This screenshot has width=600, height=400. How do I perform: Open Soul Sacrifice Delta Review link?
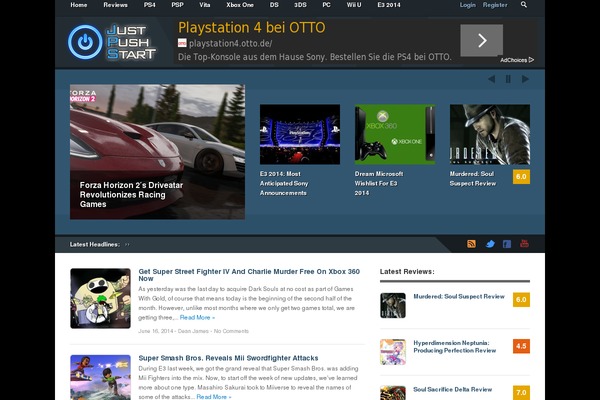click(x=452, y=389)
